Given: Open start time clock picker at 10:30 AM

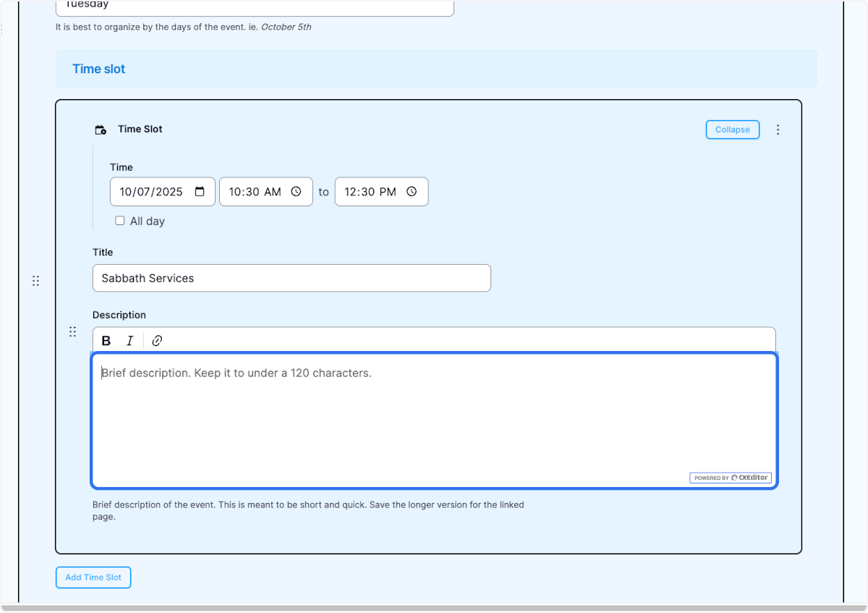Looking at the screenshot, I should (x=296, y=192).
